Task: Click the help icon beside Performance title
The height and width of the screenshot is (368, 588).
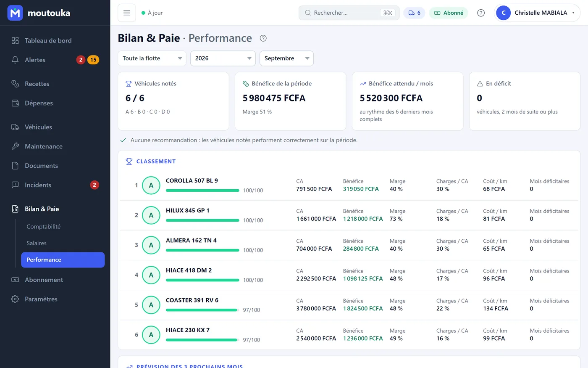Action: pyautogui.click(x=263, y=38)
